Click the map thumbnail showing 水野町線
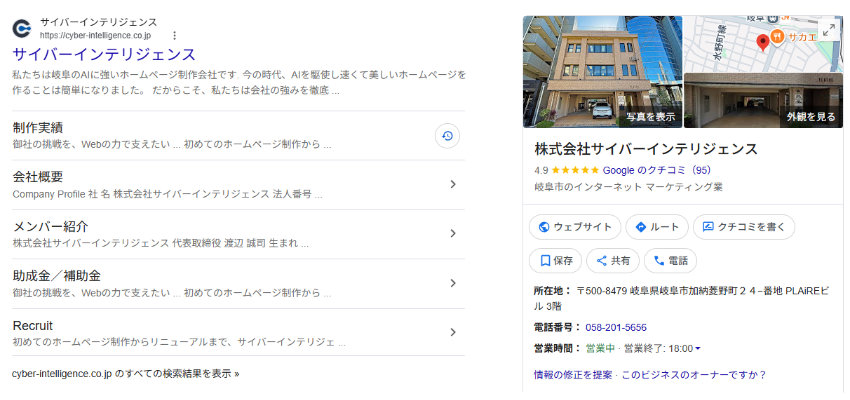 (x=763, y=44)
